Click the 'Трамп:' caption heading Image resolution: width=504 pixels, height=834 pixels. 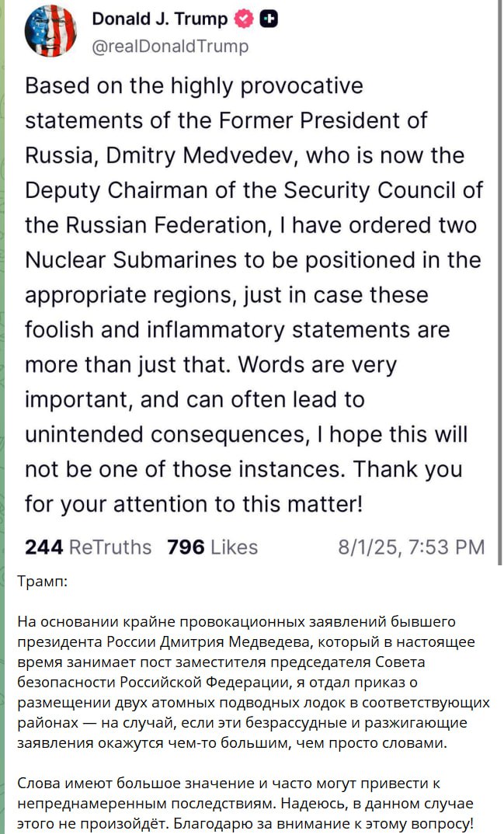pos(43,581)
